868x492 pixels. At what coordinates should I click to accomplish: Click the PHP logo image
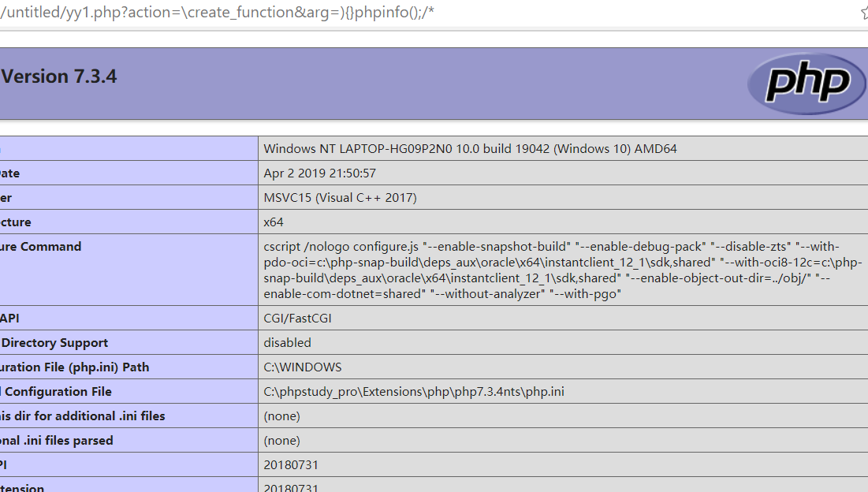coord(806,82)
